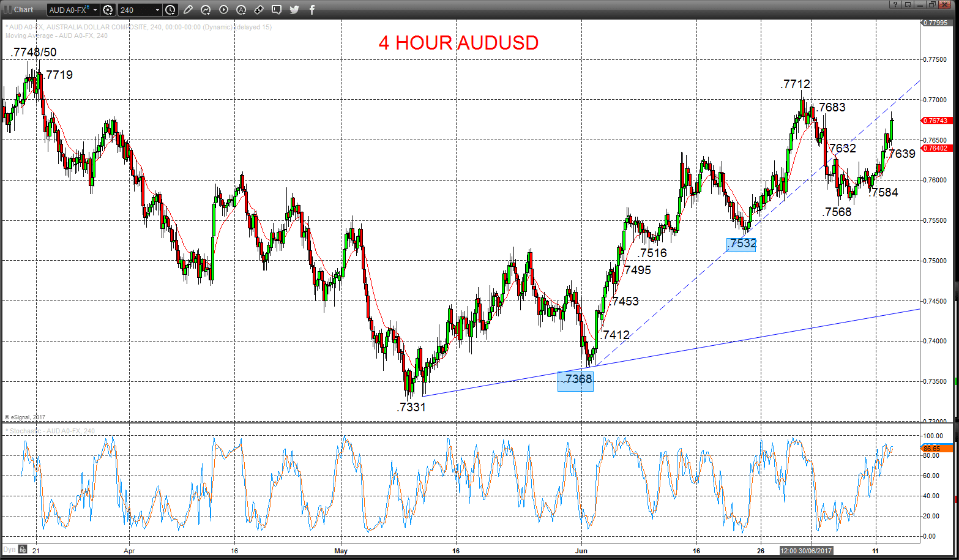Share chart via Twitter icon
The image size is (959, 560).
[294, 10]
